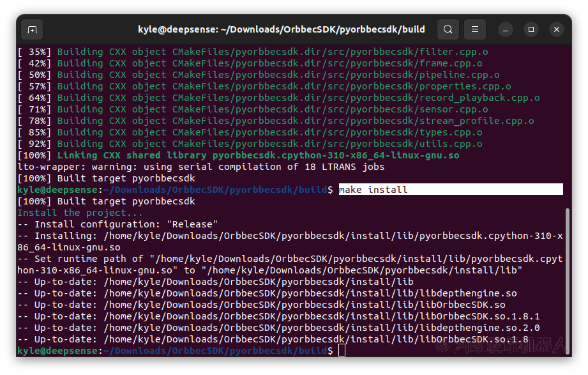
Task: Click the stream_profile.cpp.o build line
Action: pyautogui.click(x=276, y=121)
